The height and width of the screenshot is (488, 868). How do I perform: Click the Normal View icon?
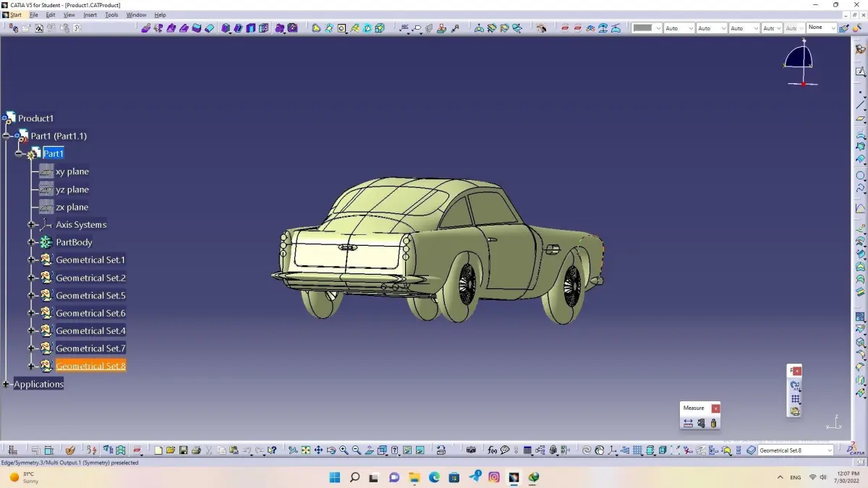369,450
